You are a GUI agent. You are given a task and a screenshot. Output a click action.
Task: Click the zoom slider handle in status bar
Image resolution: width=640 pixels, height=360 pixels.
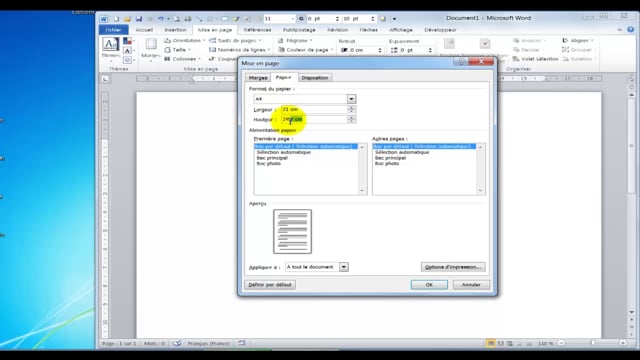pos(593,343)
